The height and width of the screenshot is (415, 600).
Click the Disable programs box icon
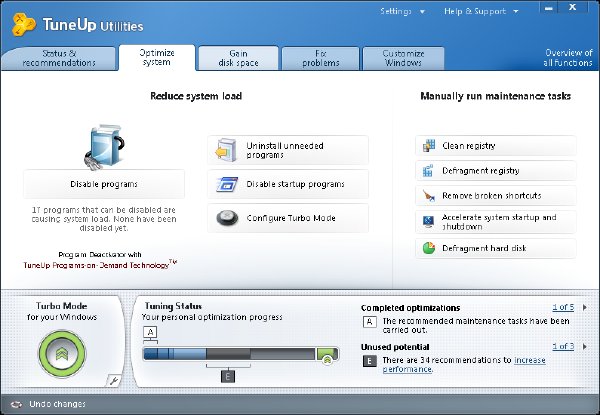click(104, 146)
